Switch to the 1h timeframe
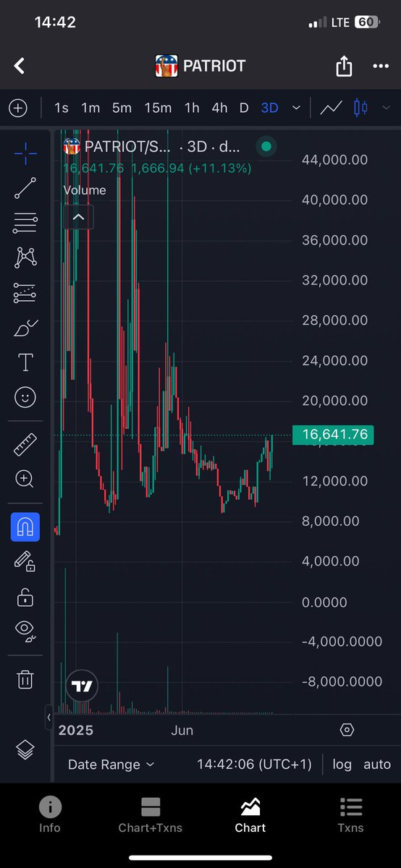401x868 pixels. click(192, 108)
